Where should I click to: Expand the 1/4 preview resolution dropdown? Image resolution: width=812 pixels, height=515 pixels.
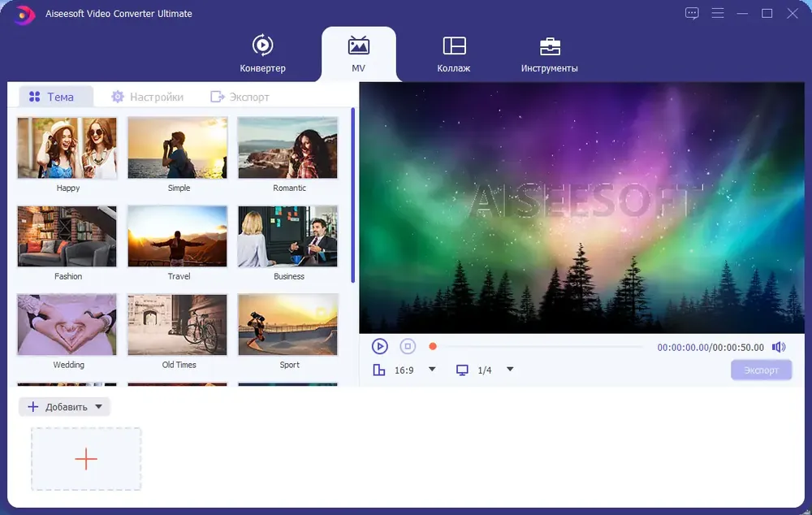pyautogui.click(x=510, y=370)
